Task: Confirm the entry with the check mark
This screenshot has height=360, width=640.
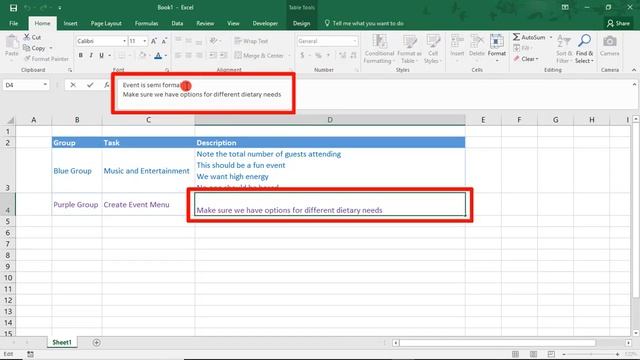Action: tap(90, 85)
